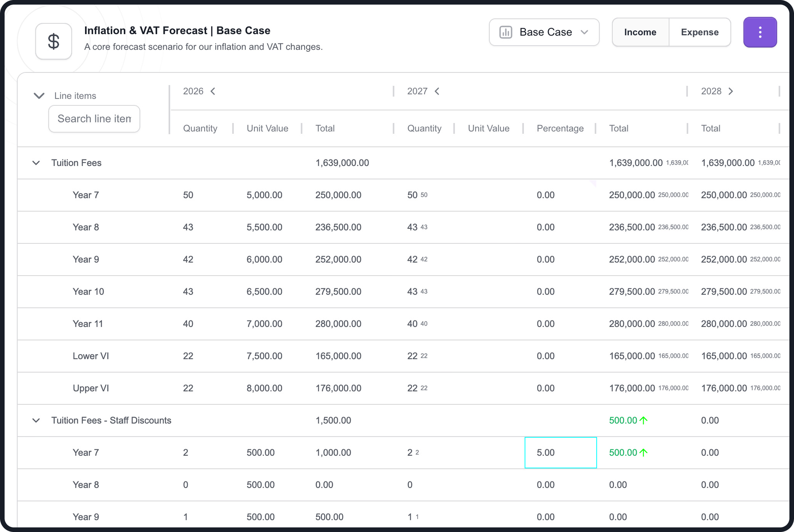Click Year 10 2026 total 279,500.00

(x=338, y=292)
